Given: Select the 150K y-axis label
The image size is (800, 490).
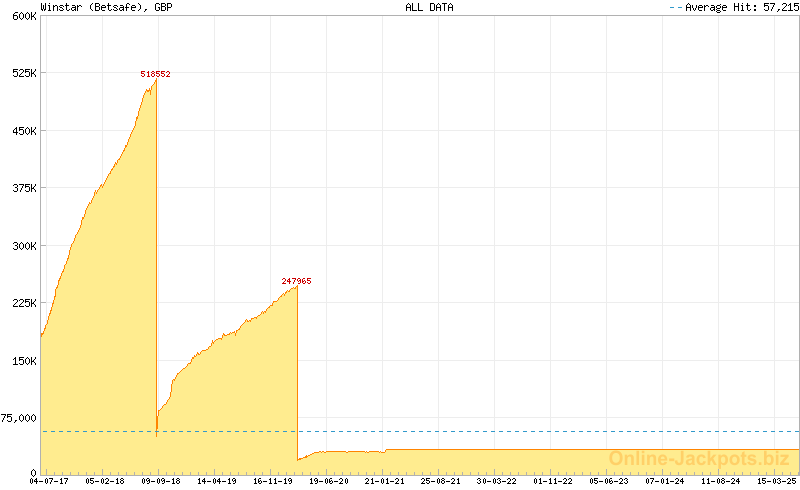Looking at the screenshot, I should click(22, 360).
